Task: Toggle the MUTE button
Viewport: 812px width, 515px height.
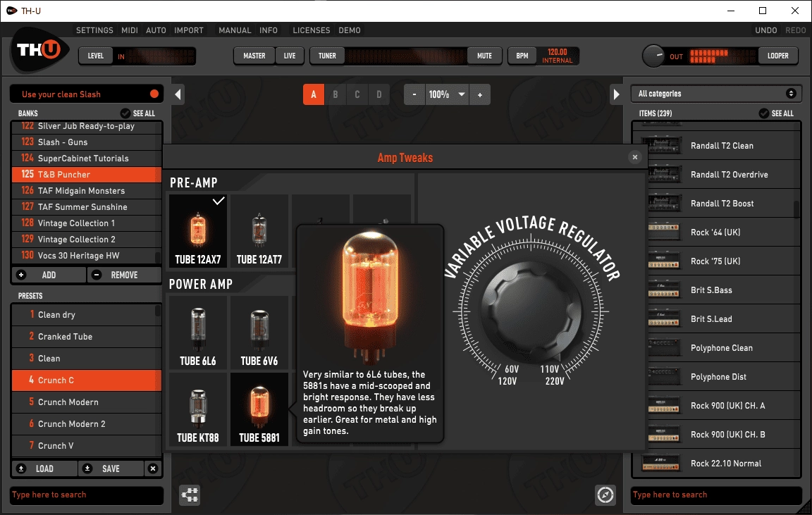Action: click(485, 56)
